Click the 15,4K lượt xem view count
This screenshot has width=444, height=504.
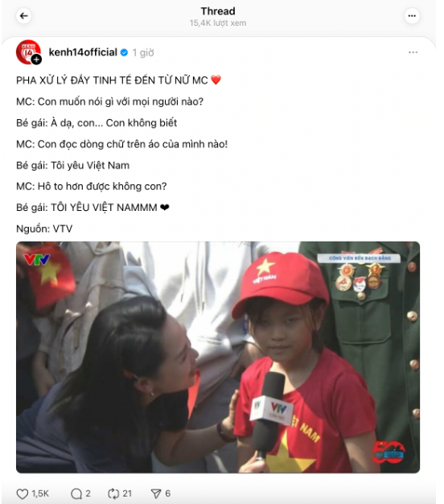coord(218,23)
